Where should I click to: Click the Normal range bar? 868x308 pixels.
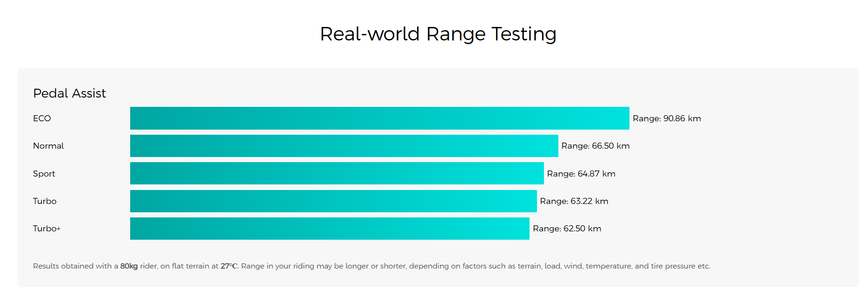pos(344,146)
